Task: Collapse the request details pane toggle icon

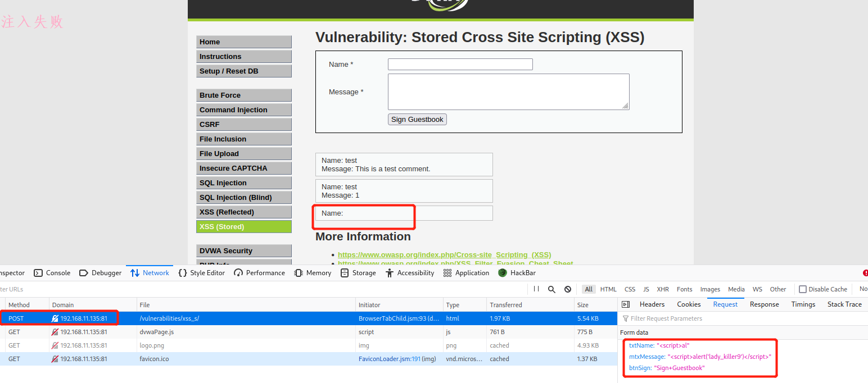Action: coord(626,304)
